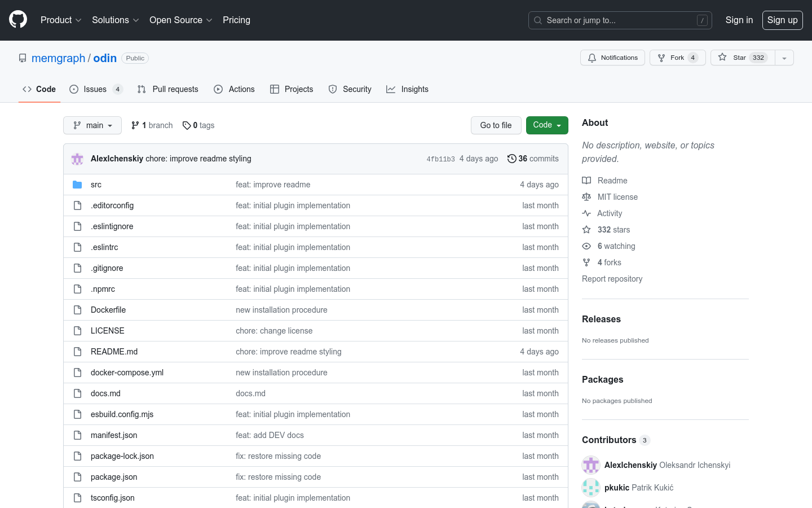Click AlexIchenskiy's contributor avatar
The width and height of the screenshot is (812, 508).
point(591,465)
